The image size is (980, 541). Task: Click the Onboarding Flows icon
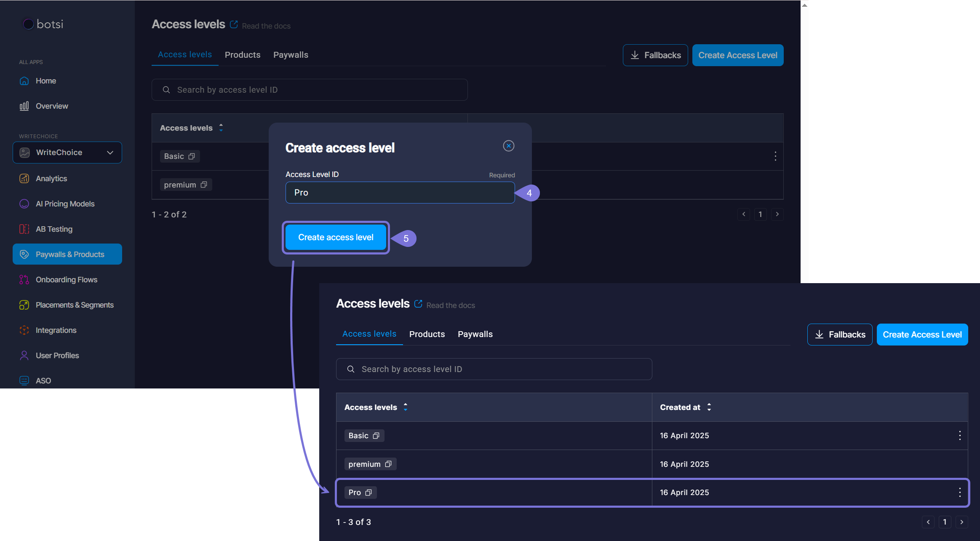[24, 280]
